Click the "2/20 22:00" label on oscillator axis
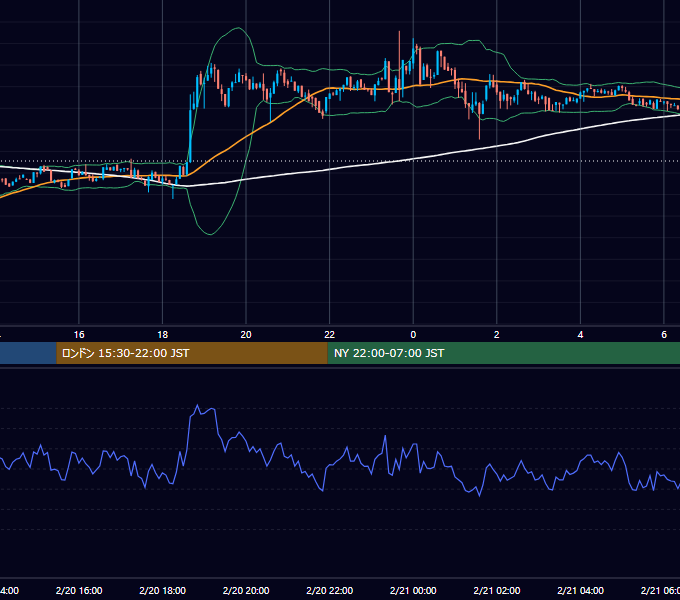This screenshot has width=680, height=600. coord(330,590)
